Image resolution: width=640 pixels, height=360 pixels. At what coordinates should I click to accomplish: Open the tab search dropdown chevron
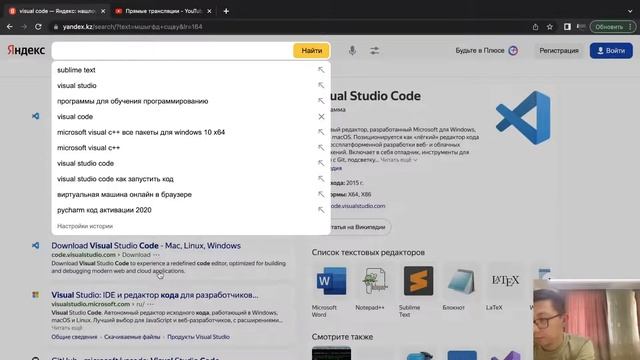pos(630,11)
